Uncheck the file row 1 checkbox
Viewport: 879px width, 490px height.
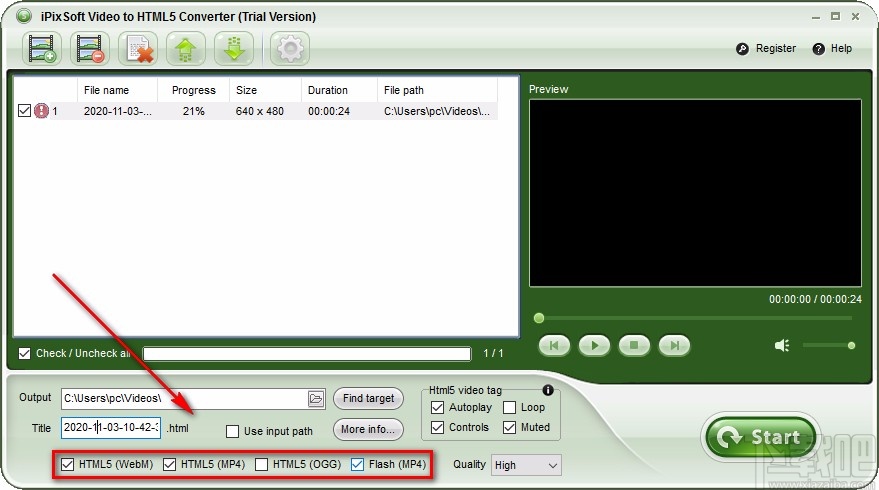[x=24, y=110]
